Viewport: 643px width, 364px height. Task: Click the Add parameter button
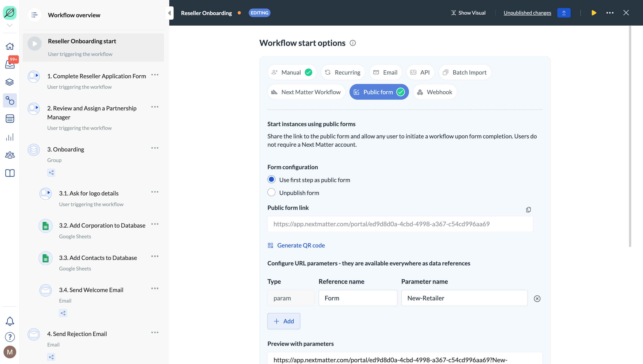click(x=284, y=321)
